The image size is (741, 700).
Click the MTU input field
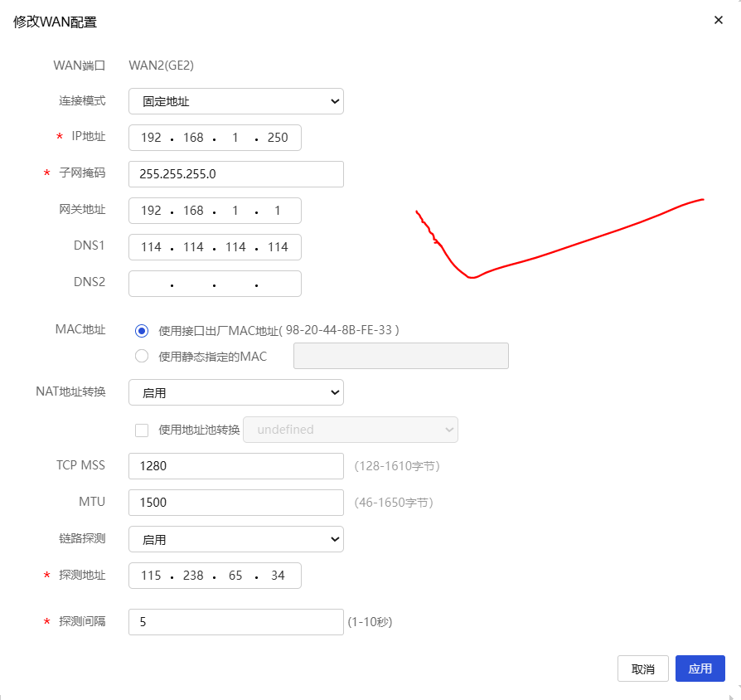click(235, 503)
